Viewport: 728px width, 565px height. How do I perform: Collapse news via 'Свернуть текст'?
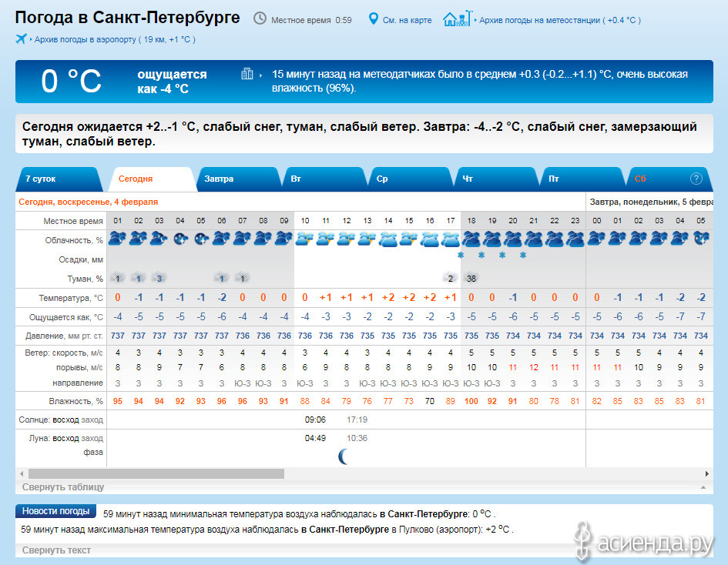56,550
